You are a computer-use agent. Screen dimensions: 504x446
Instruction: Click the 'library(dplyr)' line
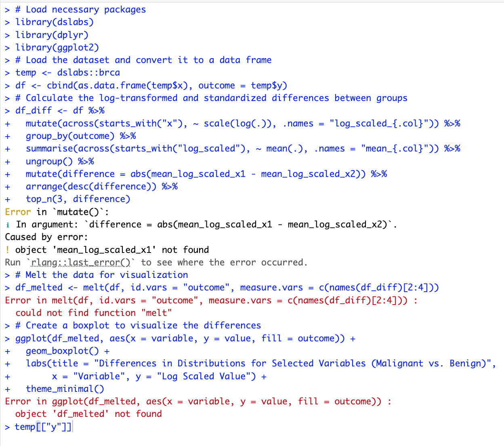click(x=52, y=35)
